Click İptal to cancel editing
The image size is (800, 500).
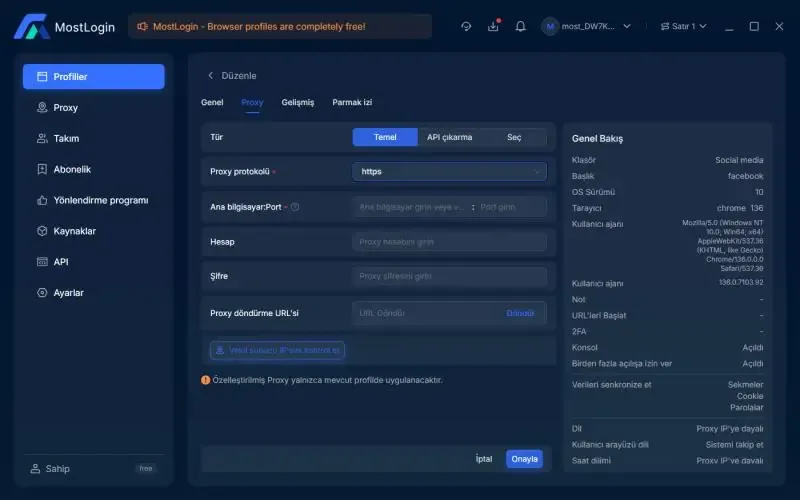pyautogui.click(x=484, y=459)
